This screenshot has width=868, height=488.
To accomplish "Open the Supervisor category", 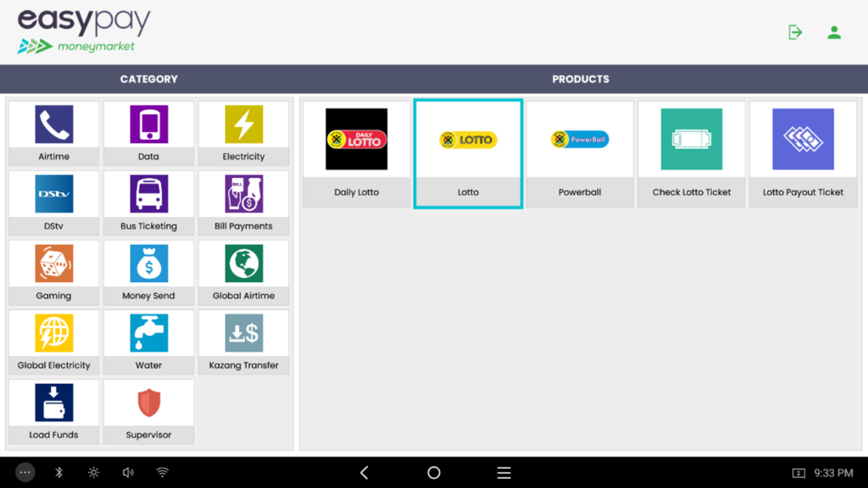I will pos(148,413).
